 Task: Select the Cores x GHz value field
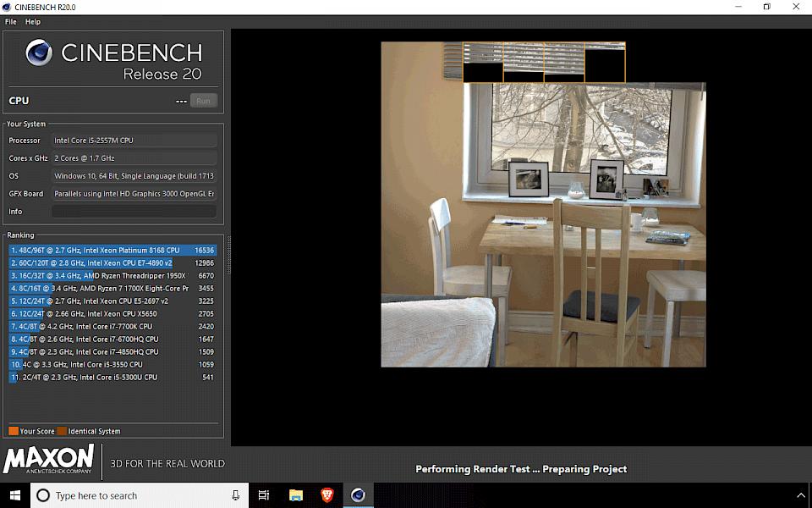pos(134,158)
